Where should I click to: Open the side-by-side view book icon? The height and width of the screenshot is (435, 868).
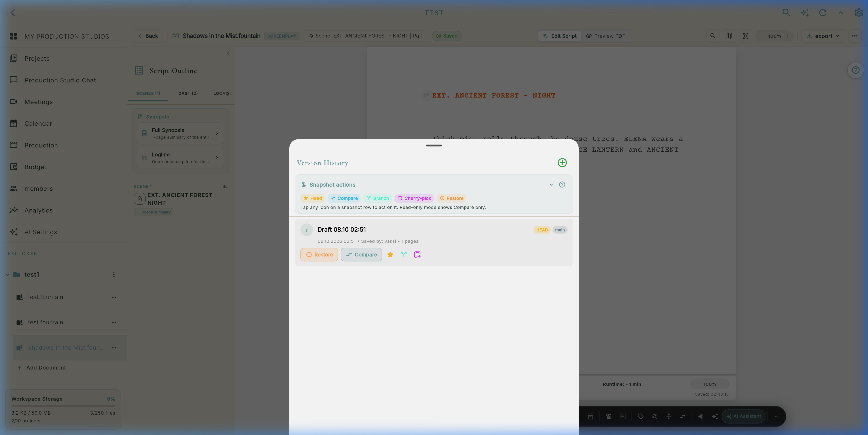pos(729,36)
